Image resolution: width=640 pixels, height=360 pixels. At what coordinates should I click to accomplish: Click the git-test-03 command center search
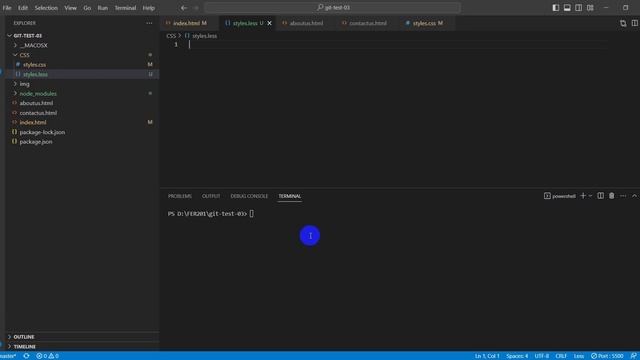click(333, 8)
